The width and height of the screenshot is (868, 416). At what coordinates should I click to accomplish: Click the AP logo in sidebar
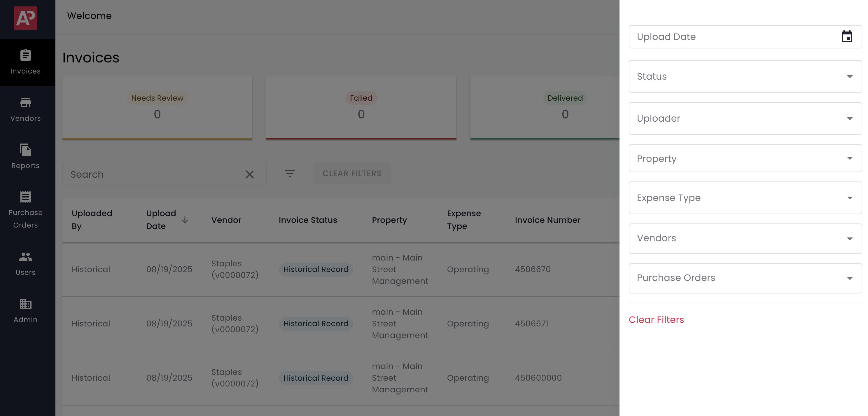pos(26,18)
